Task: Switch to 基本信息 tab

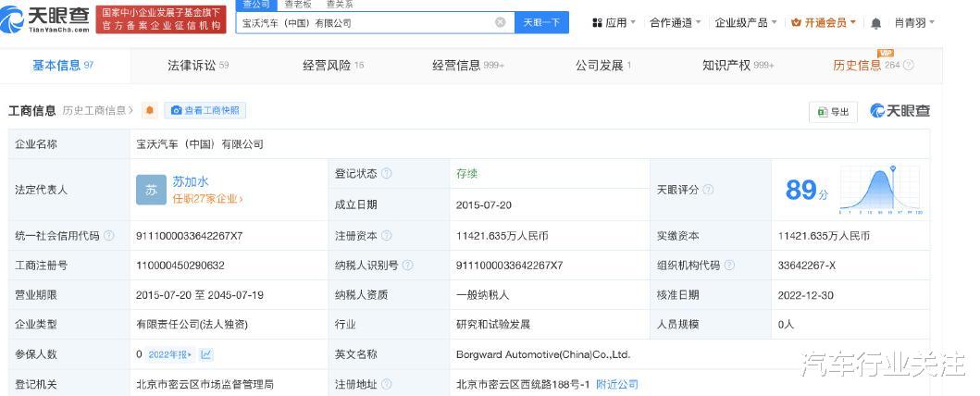Action: (x=63, y=65)
